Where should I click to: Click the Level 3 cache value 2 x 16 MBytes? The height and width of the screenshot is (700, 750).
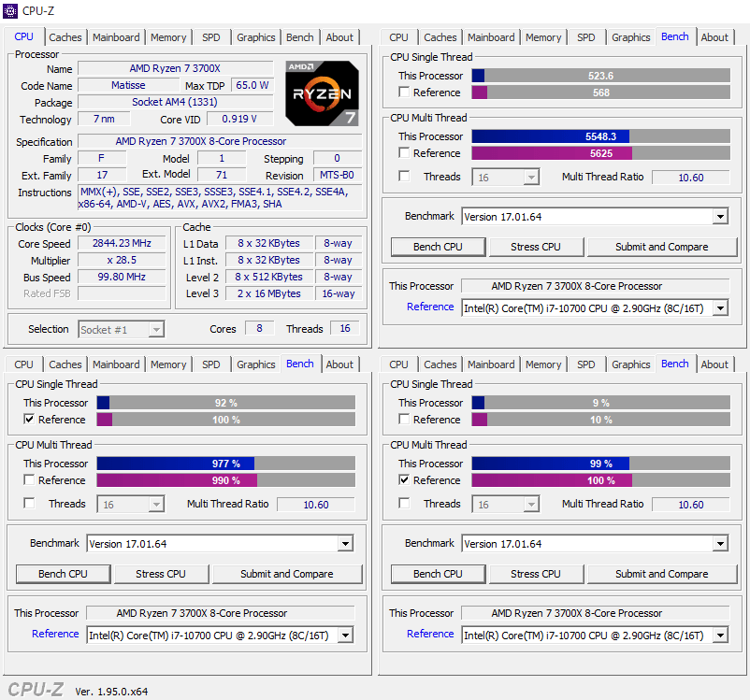(x=268, y=293)
